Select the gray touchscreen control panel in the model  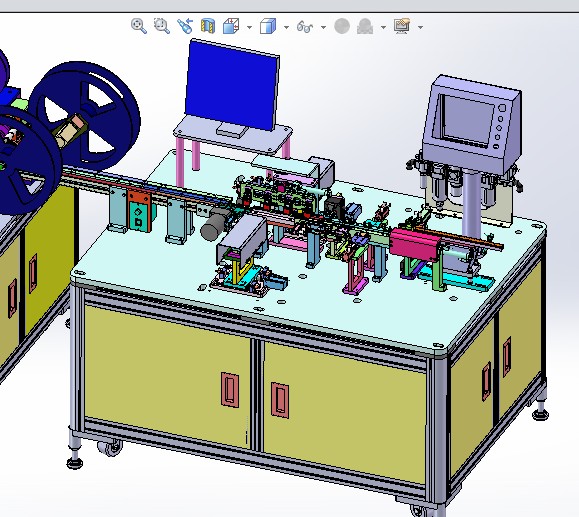click(472, 124)
